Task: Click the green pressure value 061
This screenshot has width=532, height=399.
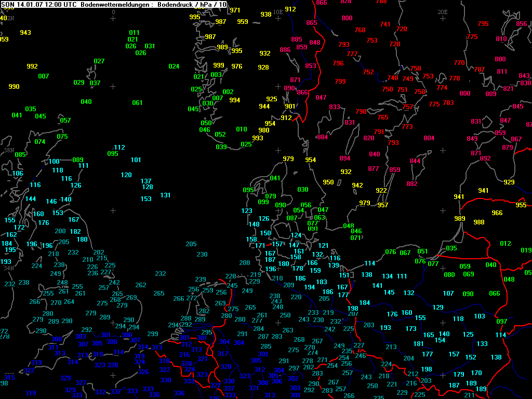Action: coord(137,103)
